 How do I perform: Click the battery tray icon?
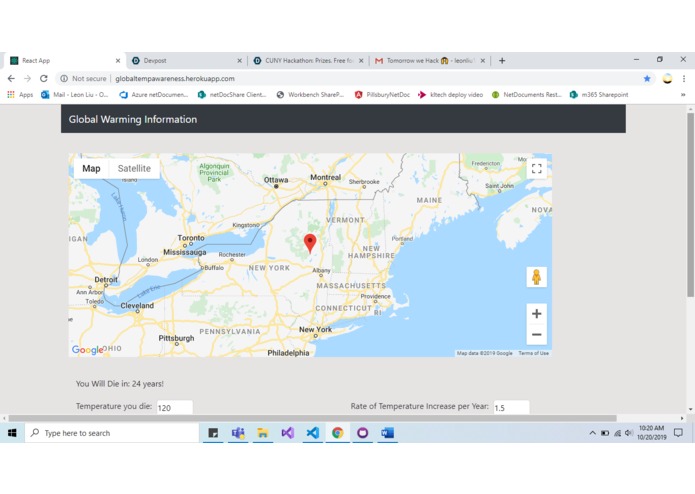[605, 433]
